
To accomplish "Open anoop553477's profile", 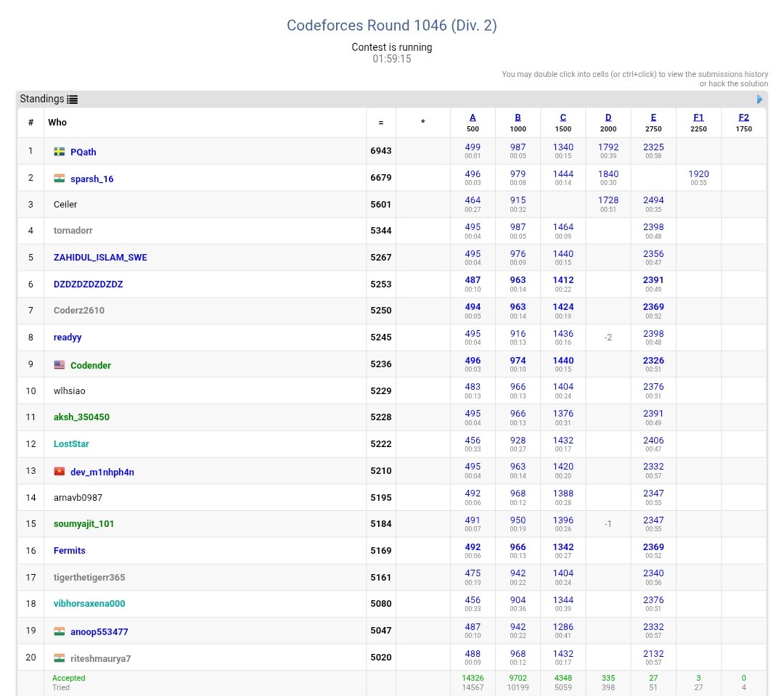I will (99, 632).
